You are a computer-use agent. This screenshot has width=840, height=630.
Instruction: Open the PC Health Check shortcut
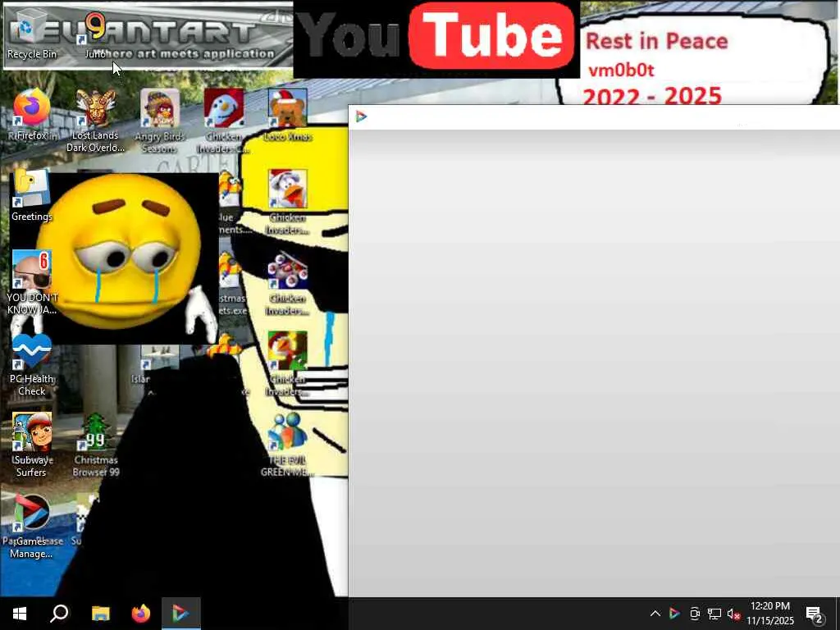click(32, 364)
